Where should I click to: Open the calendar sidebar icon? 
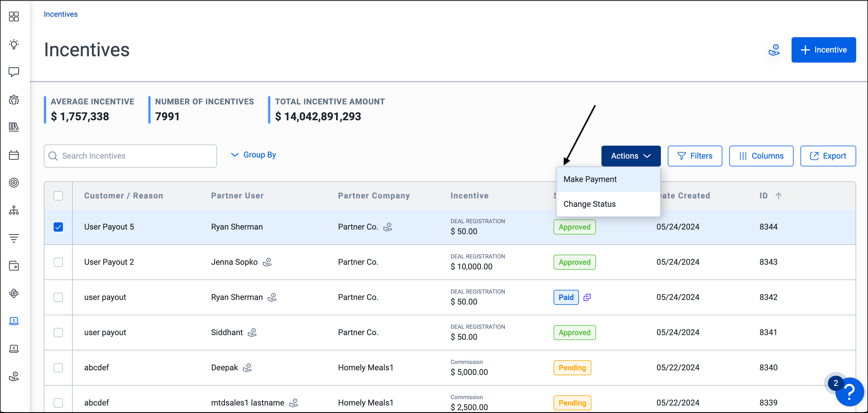click(x=14, y=155)
